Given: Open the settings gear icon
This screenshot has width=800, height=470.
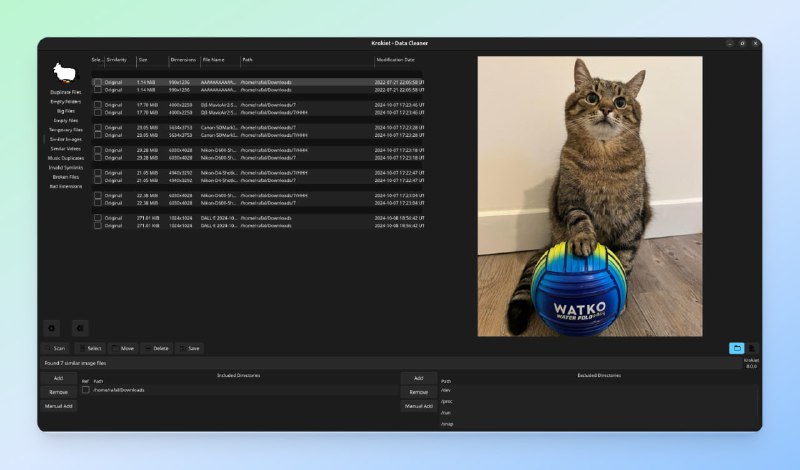Looking at the screenshot, I should click(52, 327).
